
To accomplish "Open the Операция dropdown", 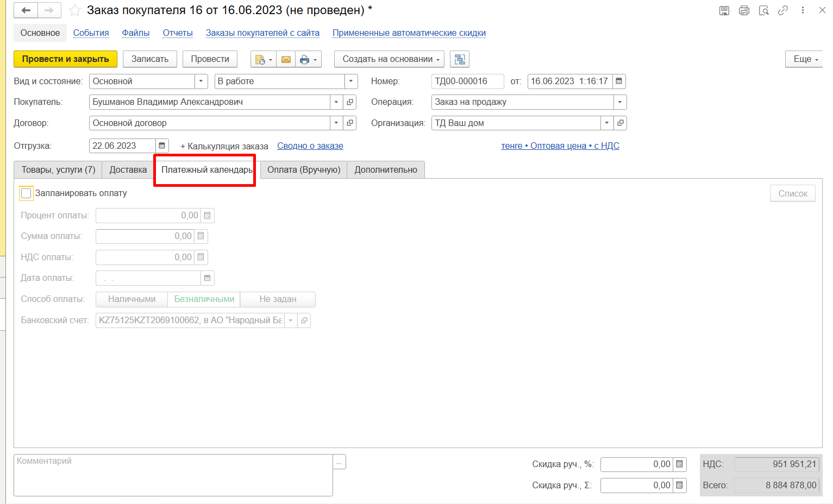I will pyautogui.click(x=619, y=102).
